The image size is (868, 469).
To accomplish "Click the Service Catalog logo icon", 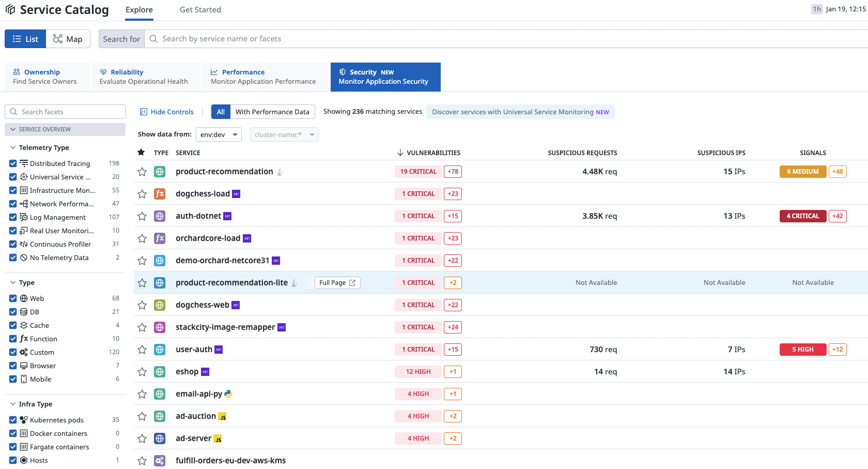I will (10, 10).
